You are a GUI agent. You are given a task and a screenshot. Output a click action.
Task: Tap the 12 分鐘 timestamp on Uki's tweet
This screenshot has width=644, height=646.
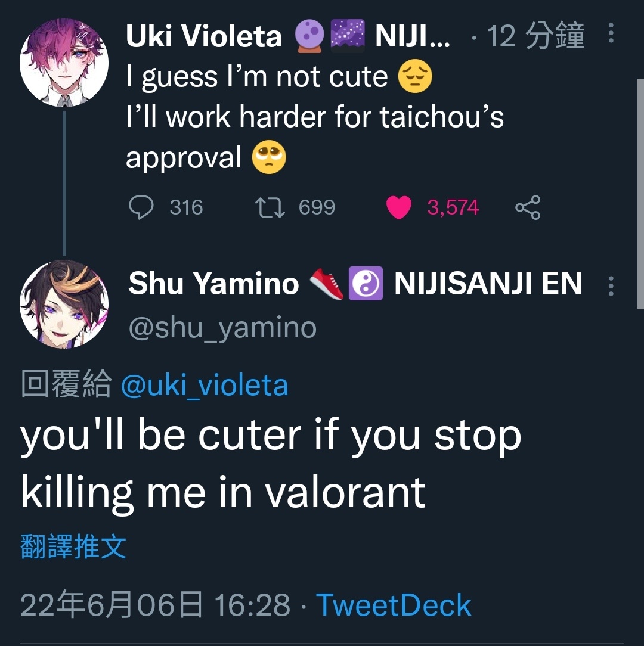coord(535,36)
